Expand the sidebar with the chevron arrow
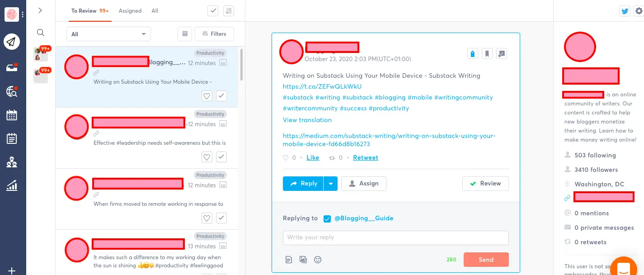This screenshot has height=275, width=644. click(40, 10)
